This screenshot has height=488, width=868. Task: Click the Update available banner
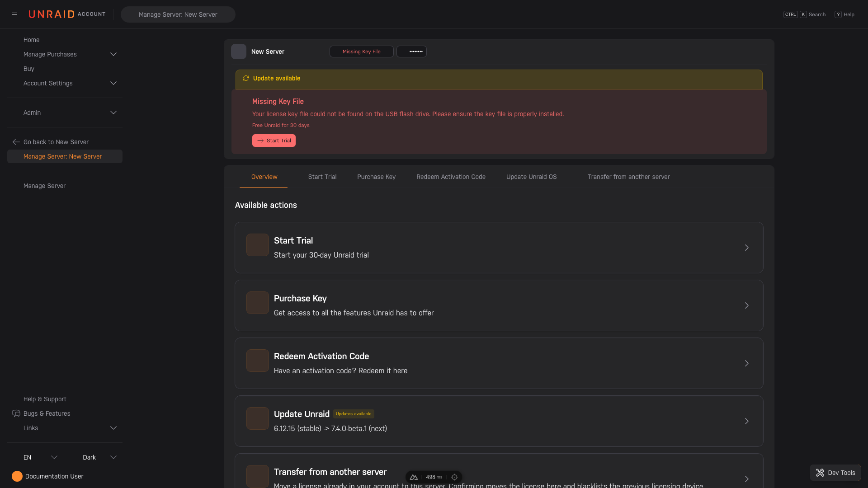click(499, 79)
